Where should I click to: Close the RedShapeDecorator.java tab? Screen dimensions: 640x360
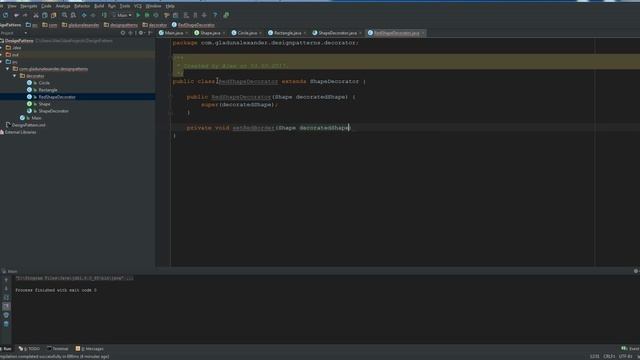pos(423,33)
